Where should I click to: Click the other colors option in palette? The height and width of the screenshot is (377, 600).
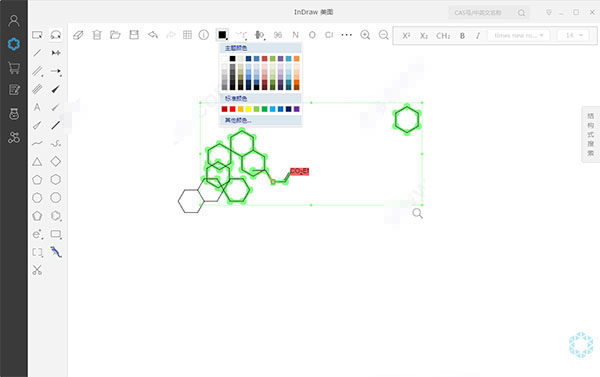[x=238, y=121]
